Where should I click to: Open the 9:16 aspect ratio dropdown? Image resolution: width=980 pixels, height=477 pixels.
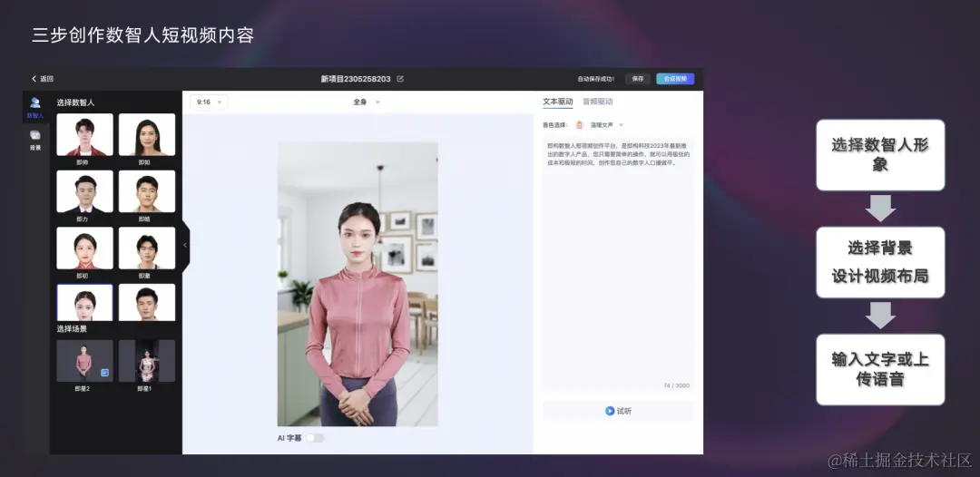pyautogui.click(x=209, y=102)
